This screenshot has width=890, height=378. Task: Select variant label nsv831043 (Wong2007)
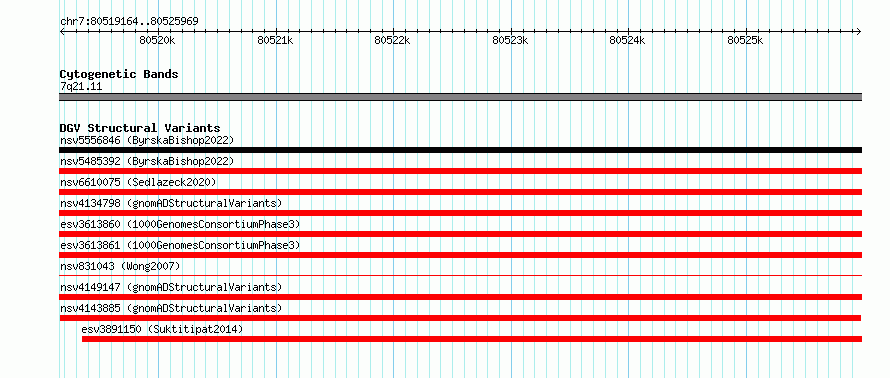(120, 266)
